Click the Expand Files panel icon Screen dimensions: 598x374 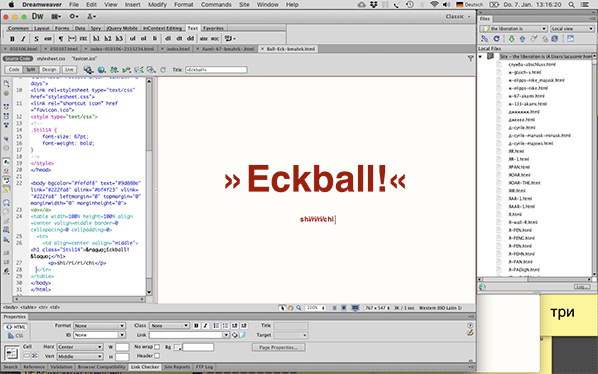pos(570,39)
